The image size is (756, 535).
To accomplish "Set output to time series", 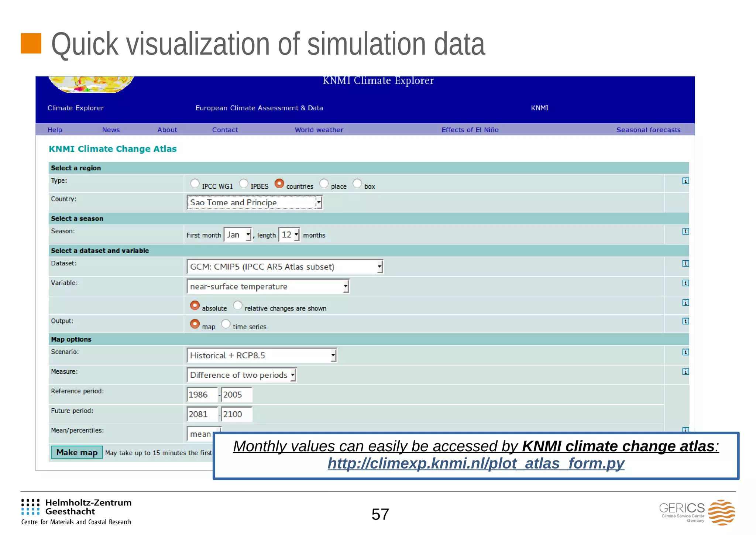I will (226, 324).
